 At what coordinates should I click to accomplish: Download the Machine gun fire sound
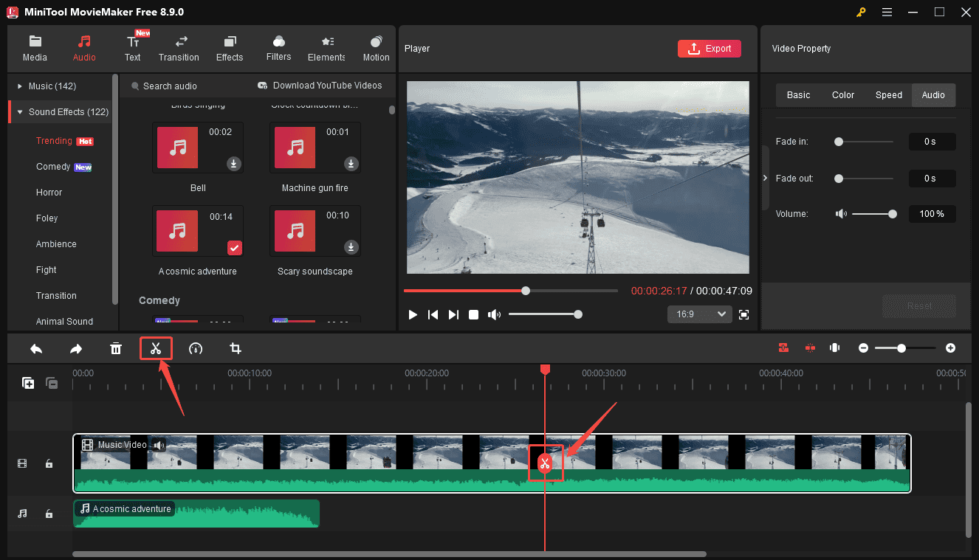352,164
